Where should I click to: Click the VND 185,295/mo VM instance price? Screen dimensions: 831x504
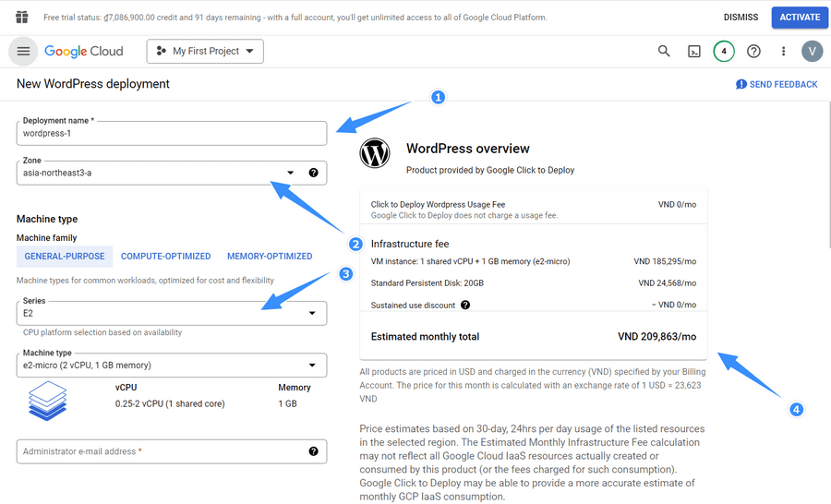click(x=665, y=261)
